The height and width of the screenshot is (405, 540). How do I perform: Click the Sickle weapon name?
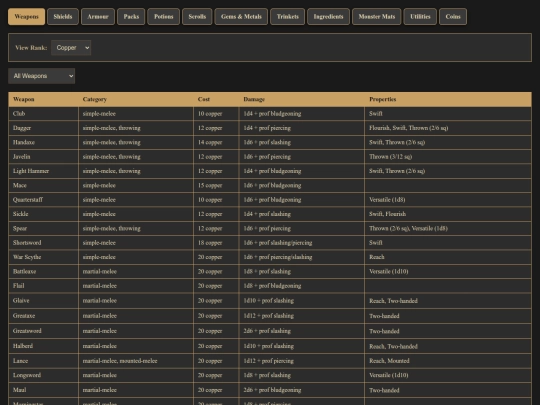point(20,214)
